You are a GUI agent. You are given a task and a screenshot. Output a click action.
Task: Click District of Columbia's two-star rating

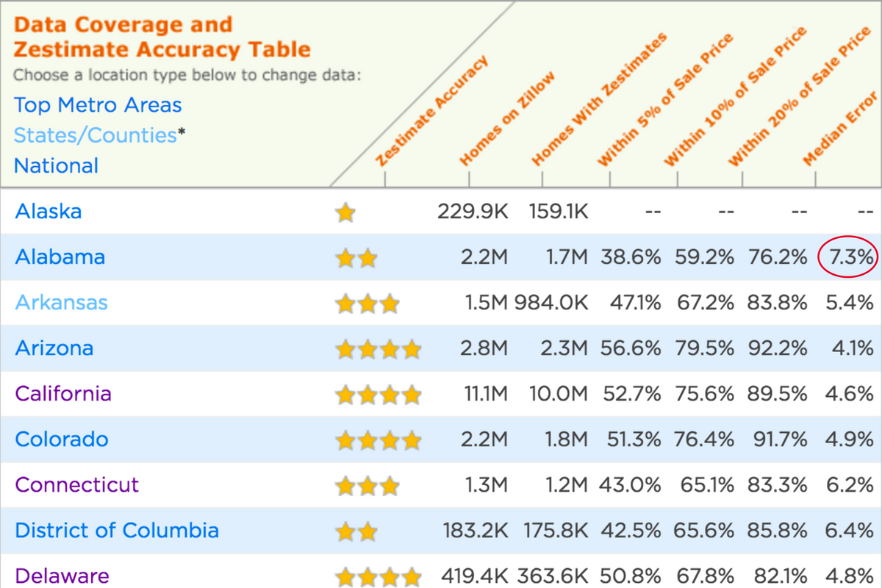coord(356,531)
